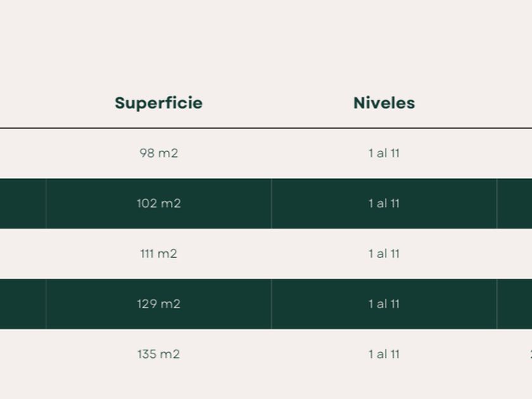Click the Superficie column header
The image size is (532, 399).
(x=158, y=103)
